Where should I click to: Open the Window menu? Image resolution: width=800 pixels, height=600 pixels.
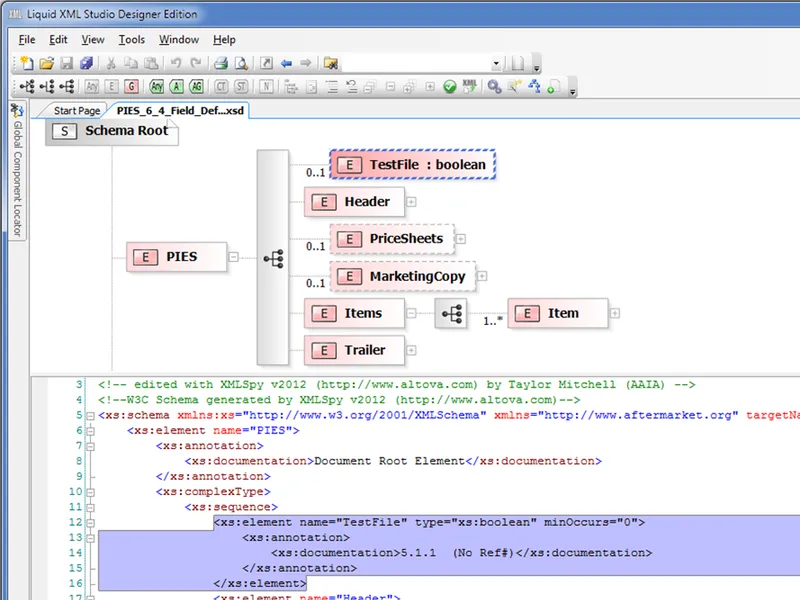coord(178,40)
